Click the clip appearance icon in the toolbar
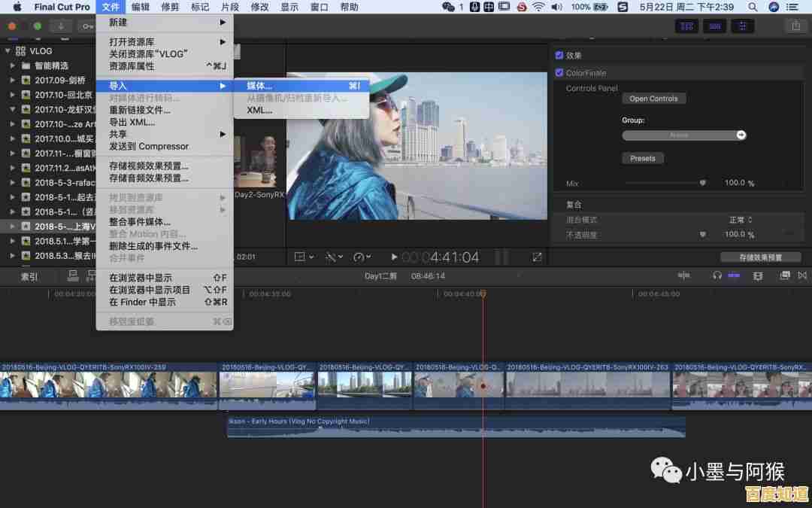 pyautogui.click(x=783, y=275)
